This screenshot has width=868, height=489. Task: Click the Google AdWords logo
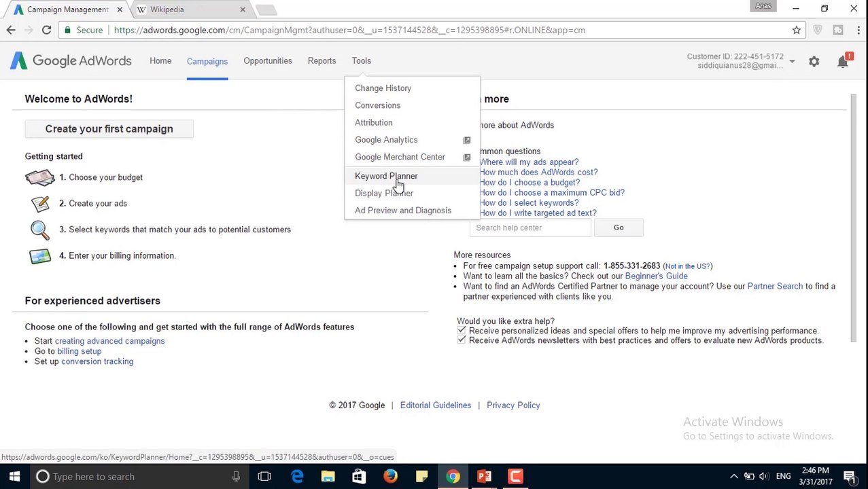pyautogui.click(x=71, y=61)
